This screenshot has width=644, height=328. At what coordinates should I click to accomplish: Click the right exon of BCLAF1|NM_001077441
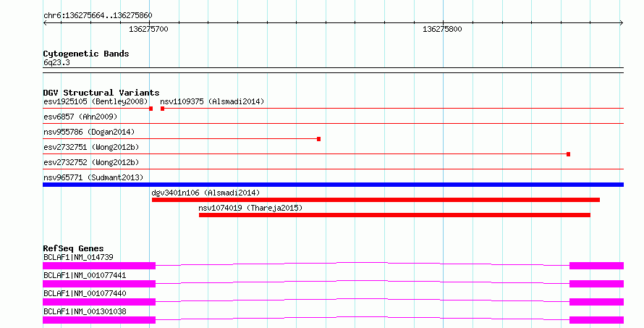pos(596,284)
